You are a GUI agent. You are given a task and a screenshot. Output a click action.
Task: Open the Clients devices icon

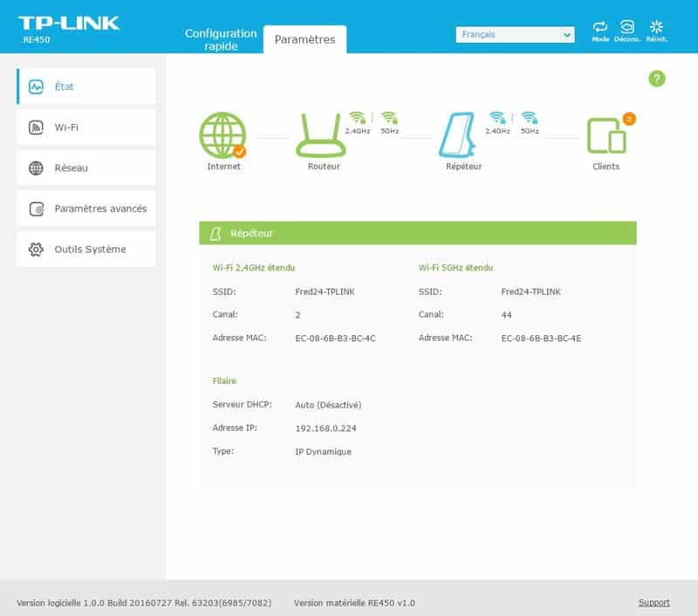[x=606, y=136]
